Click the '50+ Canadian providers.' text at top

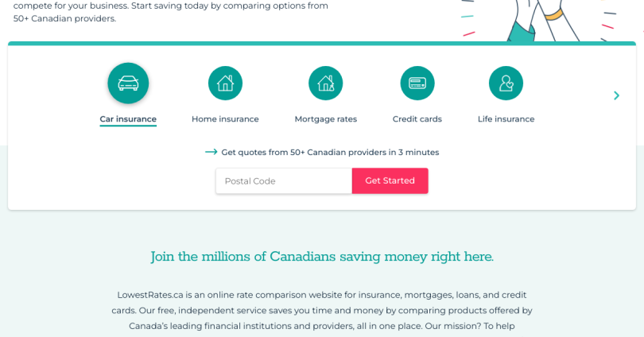64,17
